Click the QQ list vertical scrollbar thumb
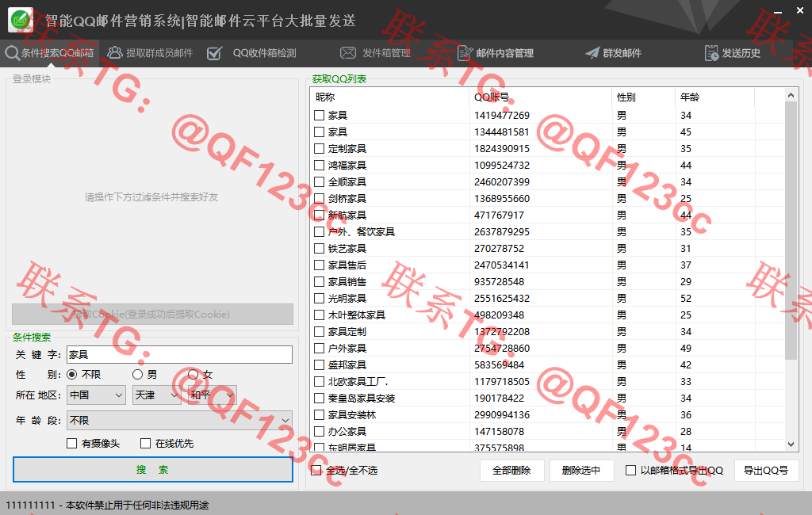This screenshot has height=515, width=812. tap(791, 231)
